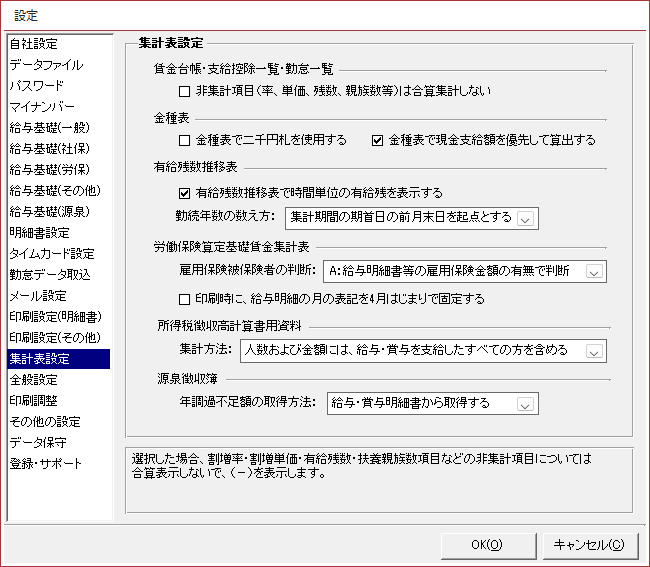650x567 pixels.
Task: Select マイナンバー in the sidebar
Action: [x=43, y=107]
